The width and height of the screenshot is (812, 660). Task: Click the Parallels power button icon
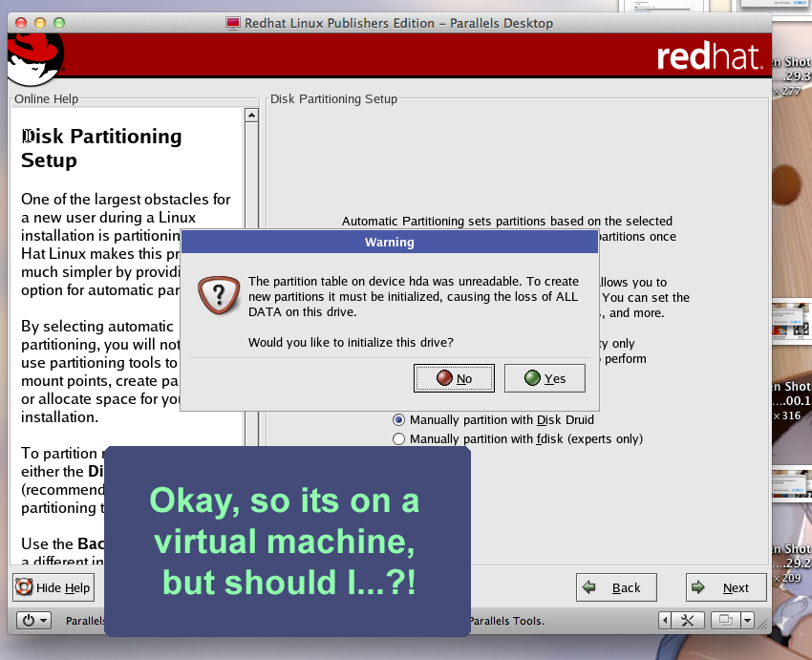click(29, 621)
